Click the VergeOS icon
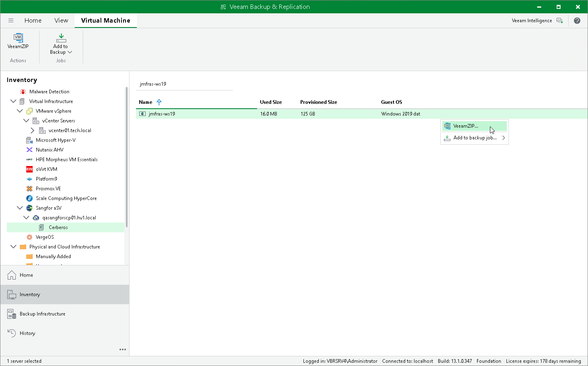This screenshot has height=366, width=588. point(29,237)
